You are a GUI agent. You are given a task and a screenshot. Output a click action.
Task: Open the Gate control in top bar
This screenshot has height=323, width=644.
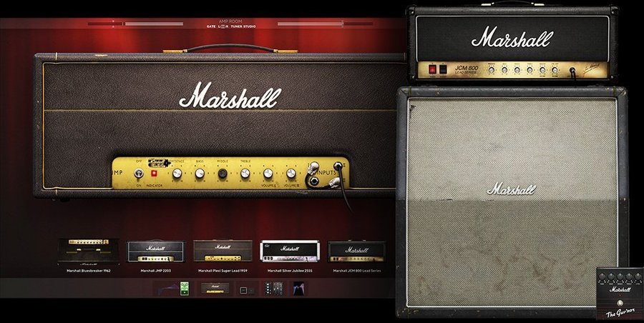211,26
